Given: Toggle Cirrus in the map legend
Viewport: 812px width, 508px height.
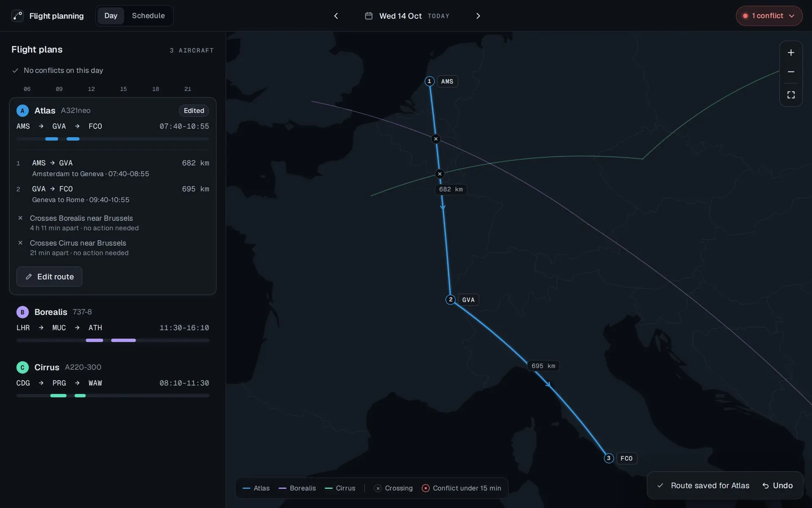Looking at the screenshot, I should click(340, 488).
